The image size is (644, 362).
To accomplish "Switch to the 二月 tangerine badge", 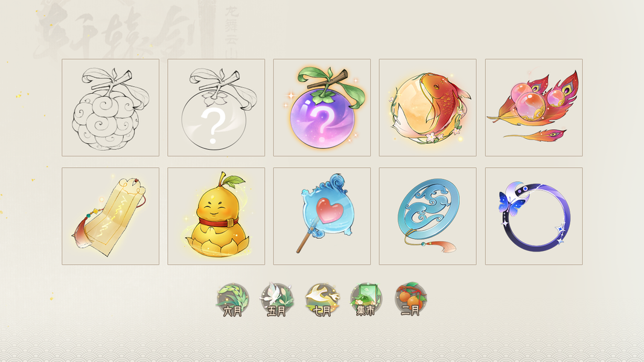I will (x=410, y=300).
